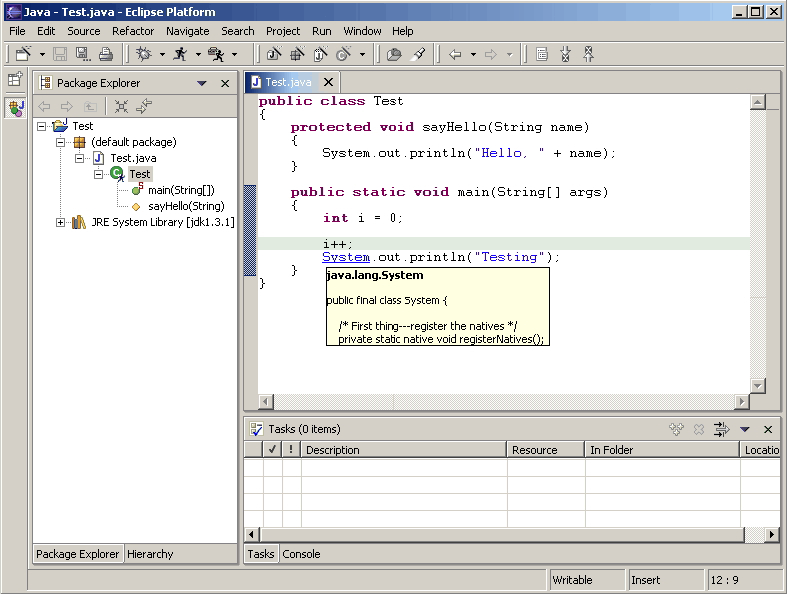Viewport: 787px width, 594px height.
Task: Toggle Show Source of Selected Element Only
Action: click(542, 54)
